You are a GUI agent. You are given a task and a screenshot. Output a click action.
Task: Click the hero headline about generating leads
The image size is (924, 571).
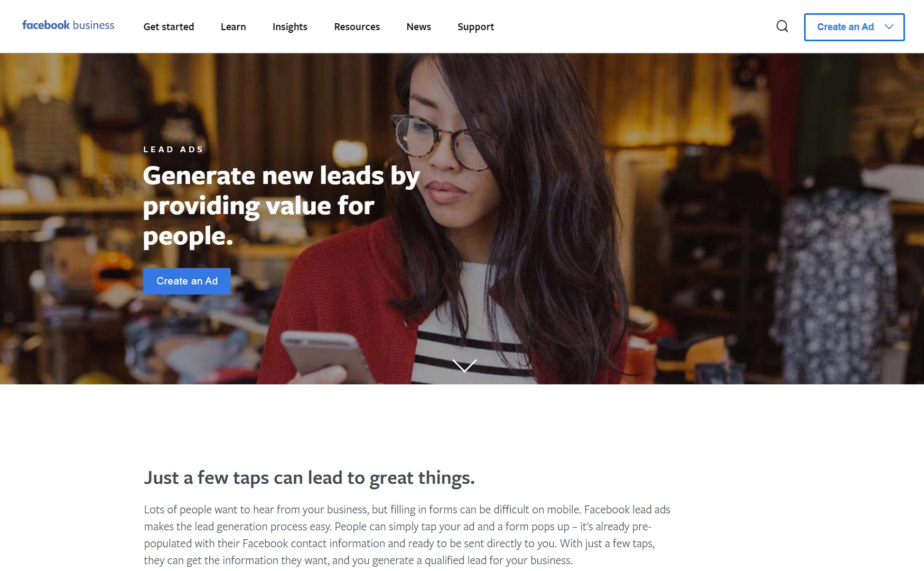point(282,205)
